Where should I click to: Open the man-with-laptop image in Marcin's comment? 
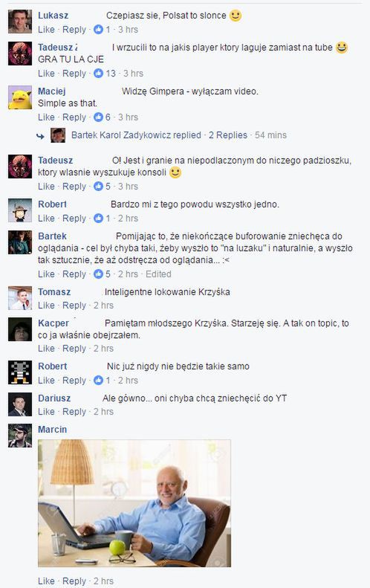coord(134,503)
